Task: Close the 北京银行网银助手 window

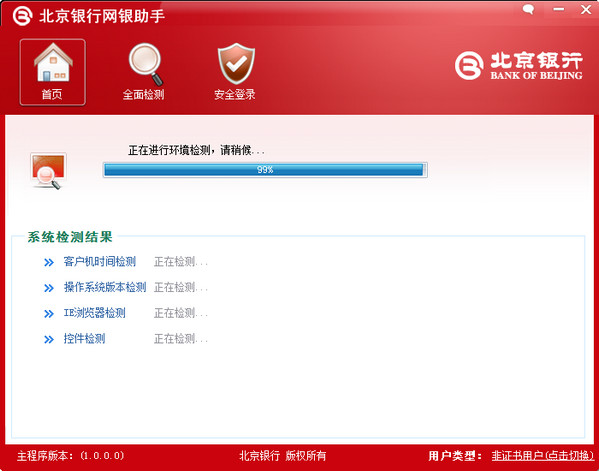Action: point(586,9)
